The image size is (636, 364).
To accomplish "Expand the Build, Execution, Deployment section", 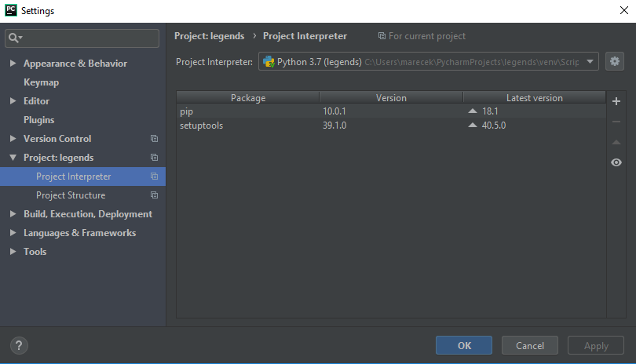I will coord(13,214).
